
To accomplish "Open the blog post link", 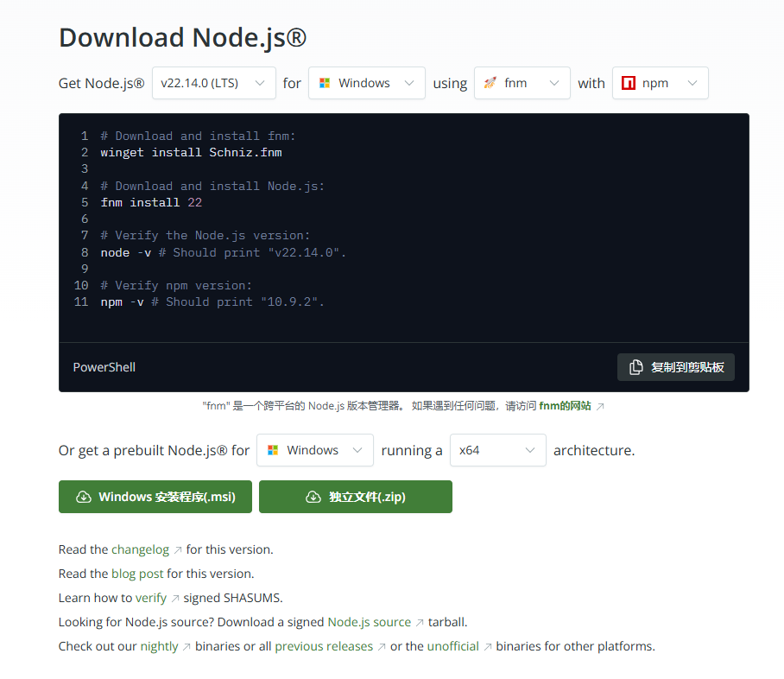I will coord(137,574).
